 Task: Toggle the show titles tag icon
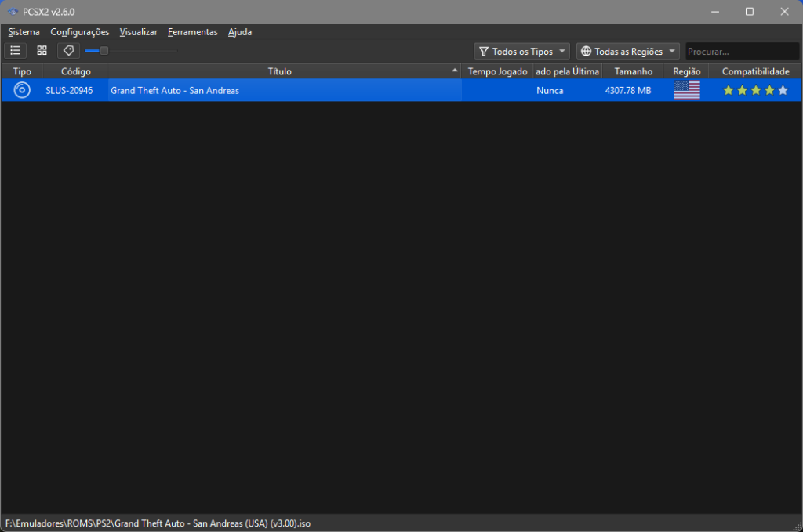tap(69, 51)
